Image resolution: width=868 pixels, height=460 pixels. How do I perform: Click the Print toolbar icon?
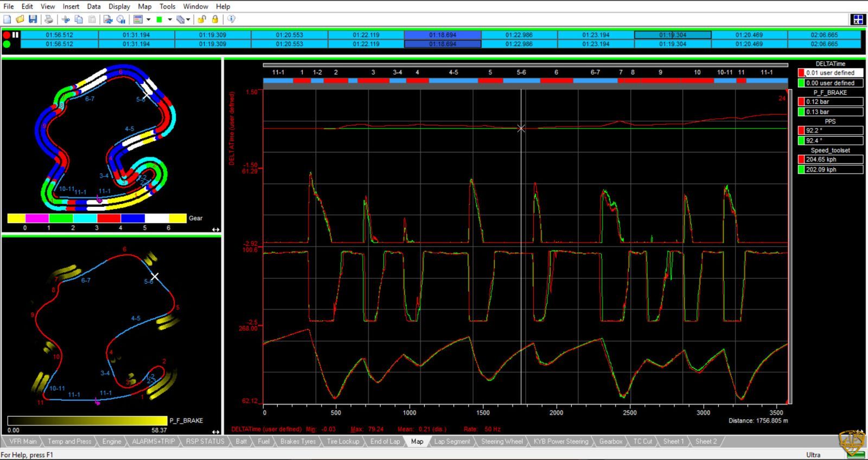[x=49, y=20]
